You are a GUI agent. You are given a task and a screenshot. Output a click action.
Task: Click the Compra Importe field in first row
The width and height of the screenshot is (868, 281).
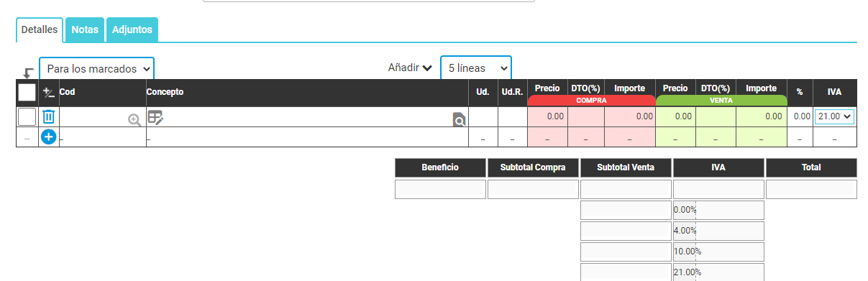(630, 116)
